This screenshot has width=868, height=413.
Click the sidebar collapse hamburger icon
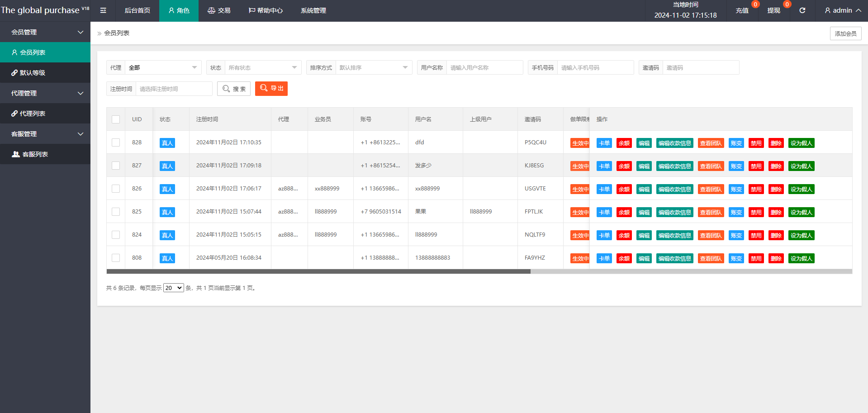pyautogui.click(x=103, y=10)
